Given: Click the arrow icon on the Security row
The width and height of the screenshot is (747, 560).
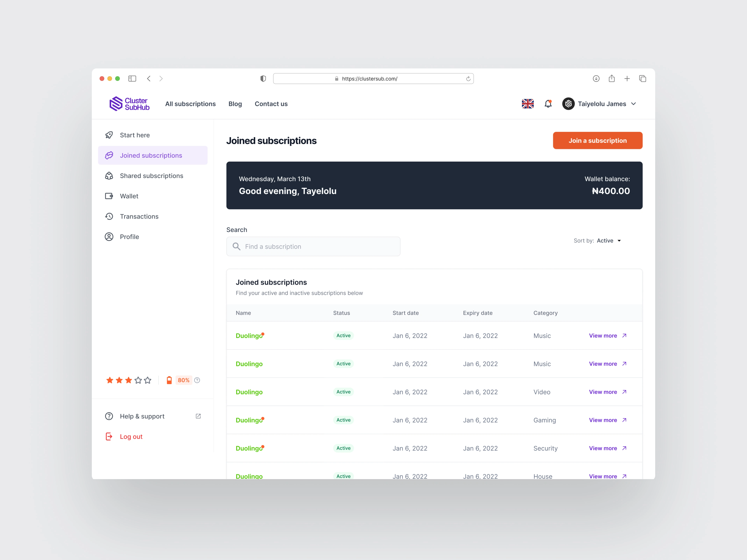Looking at the screenshot, I should coord(624,448).
